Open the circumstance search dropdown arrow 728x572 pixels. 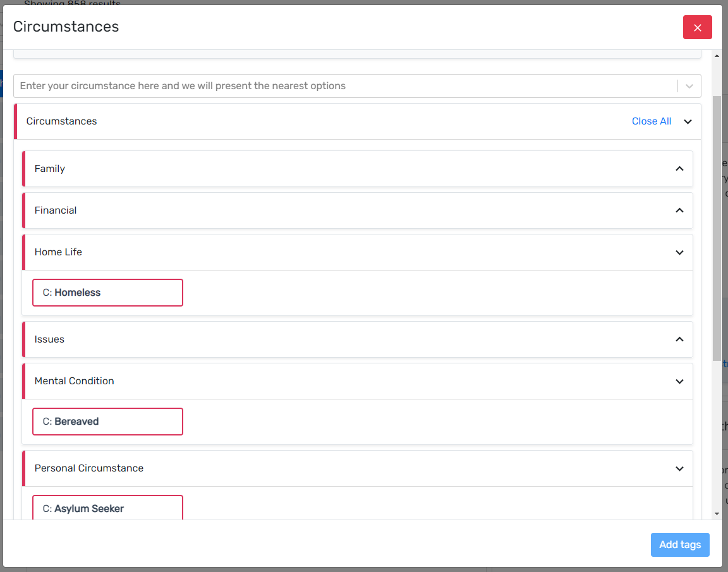[x=689, y=86]
